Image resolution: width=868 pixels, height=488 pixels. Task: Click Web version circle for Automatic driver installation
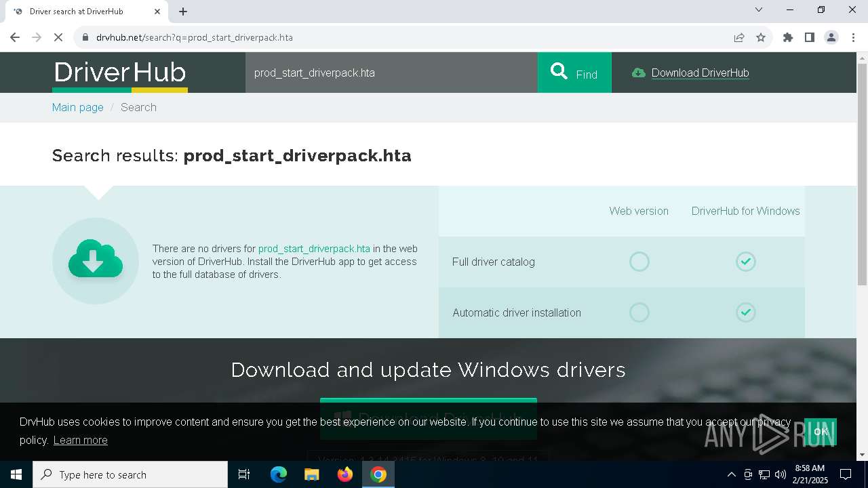pos(639,312)
